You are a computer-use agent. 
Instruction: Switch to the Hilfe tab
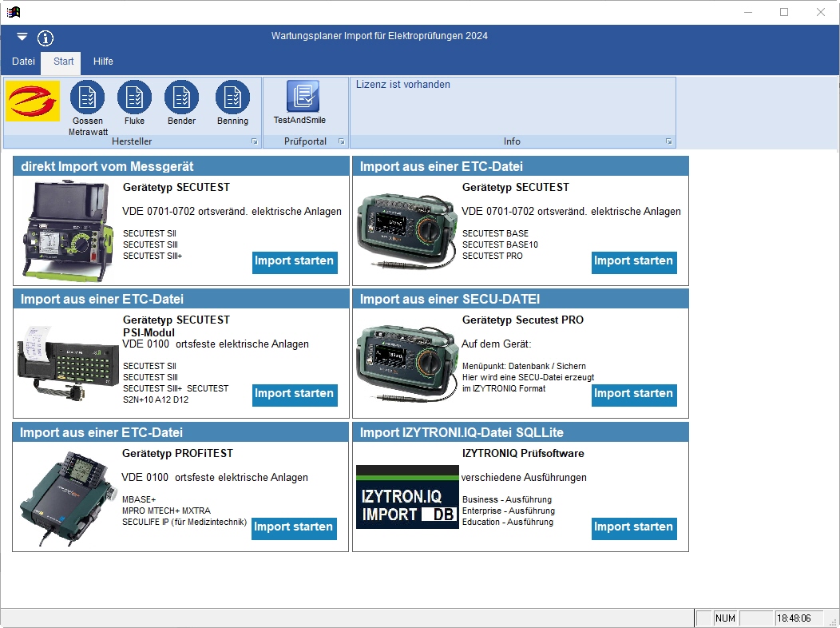[103, 62]
